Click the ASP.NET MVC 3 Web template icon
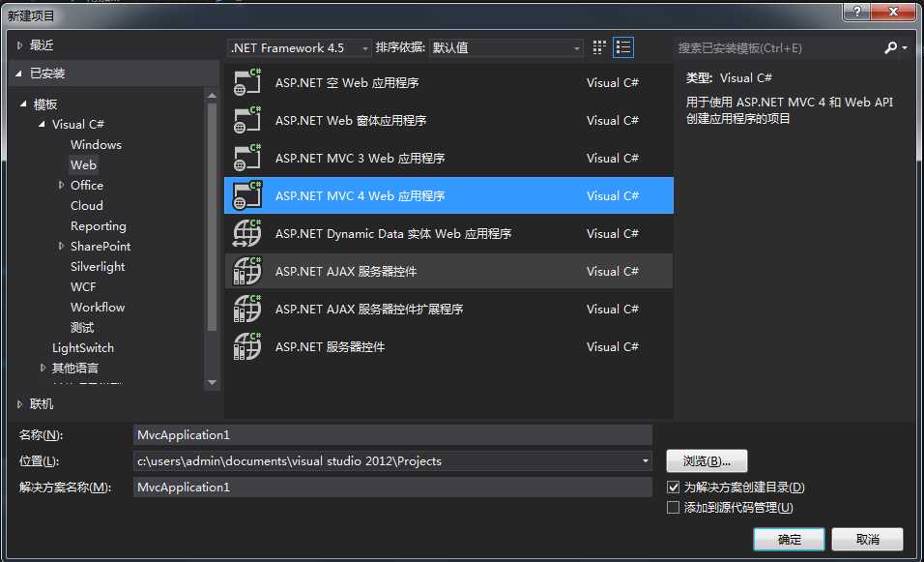 point(246,158)
